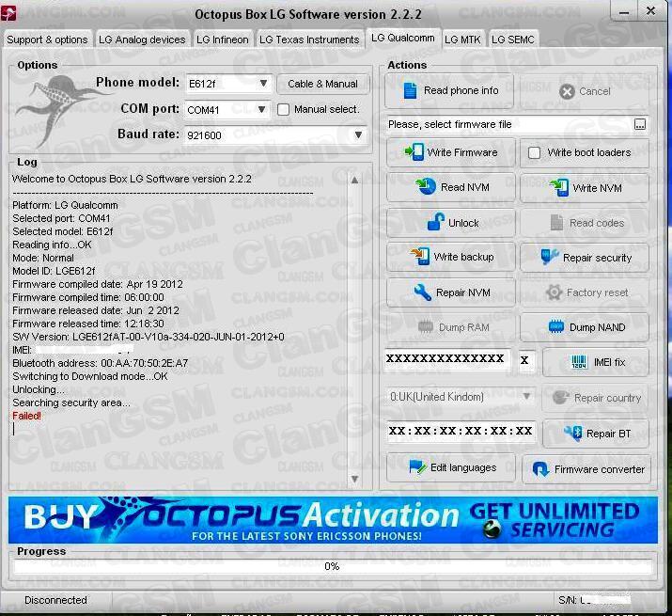Open the Support & options tab
Screen dimensions: 672x616
pyautogui.click(x=47, y=39)
